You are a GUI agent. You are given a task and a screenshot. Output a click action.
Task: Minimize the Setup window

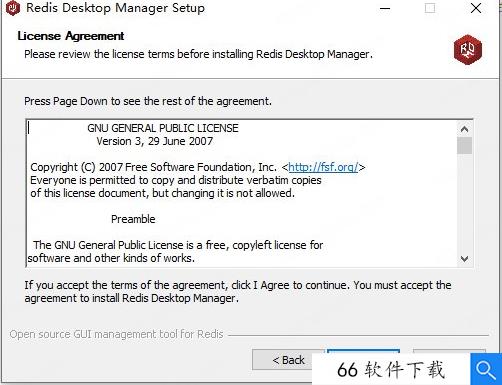click(385, 8)
